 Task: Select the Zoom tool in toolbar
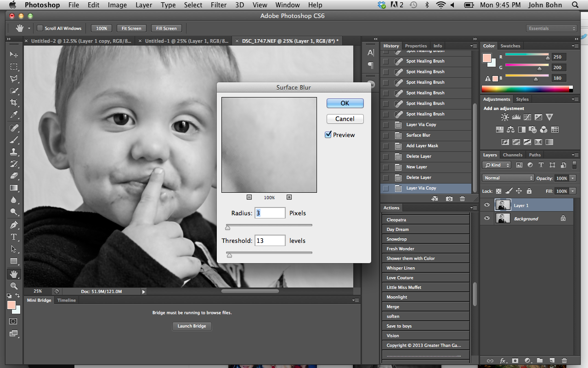14,286
